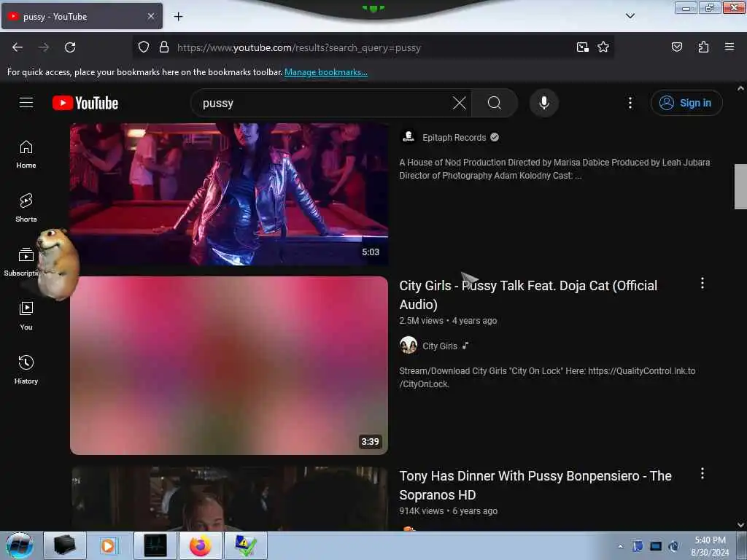Open the Windows Start menu
This screenshot has width=747, height=560.
20,545
